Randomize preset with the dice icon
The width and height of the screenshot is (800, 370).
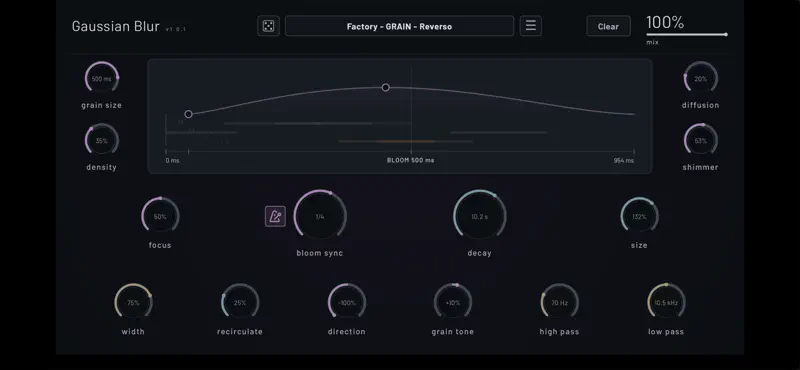[x=268, y=26]
